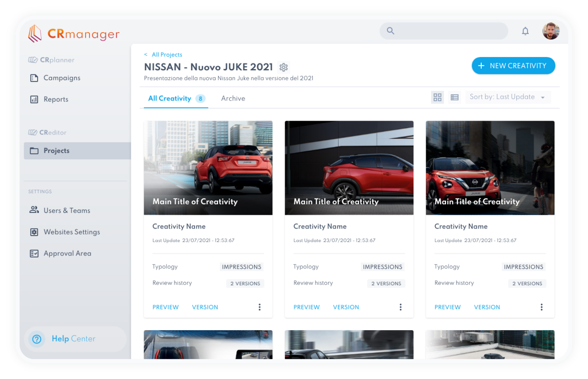The height and width of the screenshot is (379, 588).
Task: Open user profile avatar
Action: pos(551,31)
